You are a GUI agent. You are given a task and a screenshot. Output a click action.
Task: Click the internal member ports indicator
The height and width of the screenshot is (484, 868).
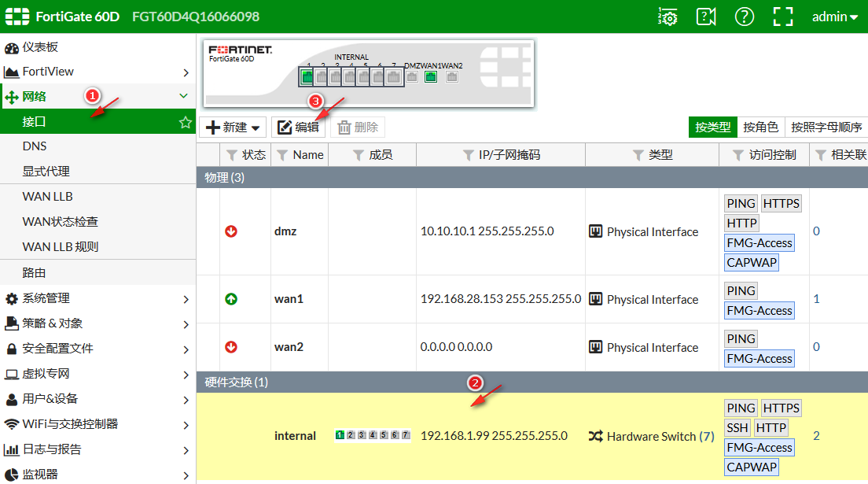click(x=373, y=435)
